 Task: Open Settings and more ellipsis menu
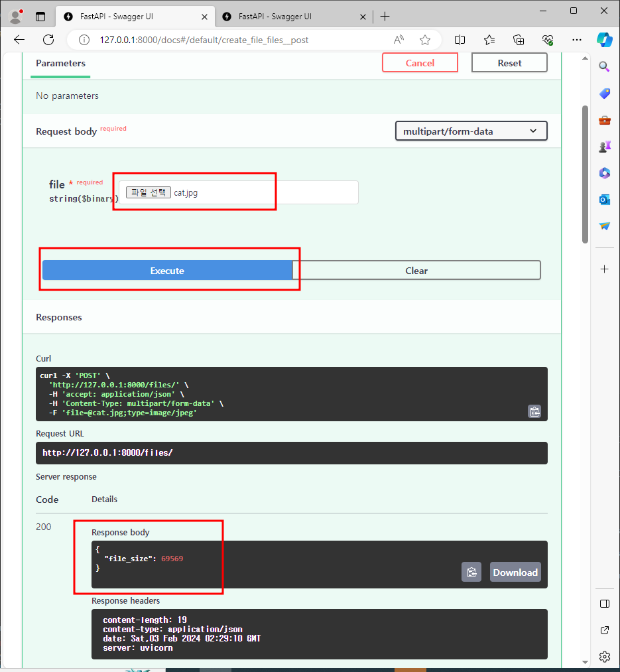point(577,40)
